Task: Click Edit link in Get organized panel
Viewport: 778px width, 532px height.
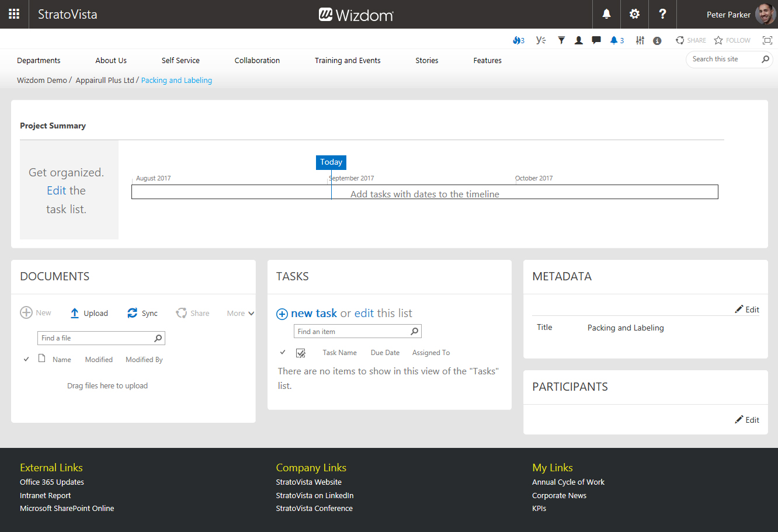Action: click(x=56, y=190)
